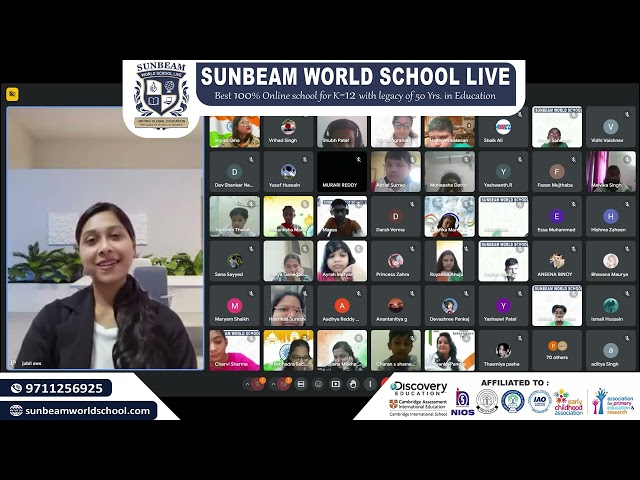
Task: Select Dev Shankar's participant tile
Action: point(235,171)
